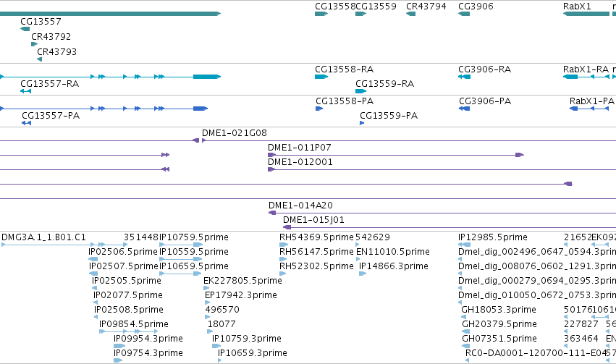Click EST IP09954.3prime
Image resolution: width=616 pixels, height=364 pixels.
pos(119,347)
